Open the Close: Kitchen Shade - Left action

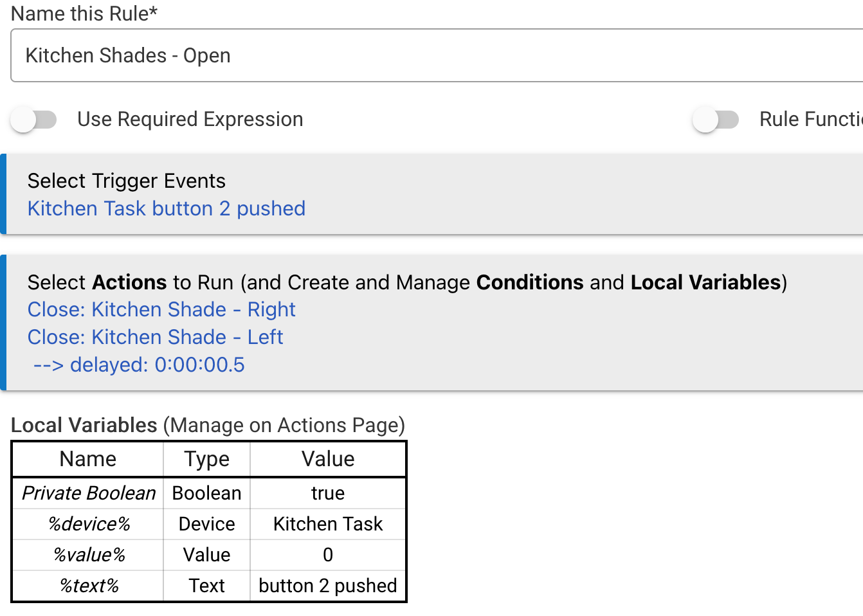pos(155,338)
